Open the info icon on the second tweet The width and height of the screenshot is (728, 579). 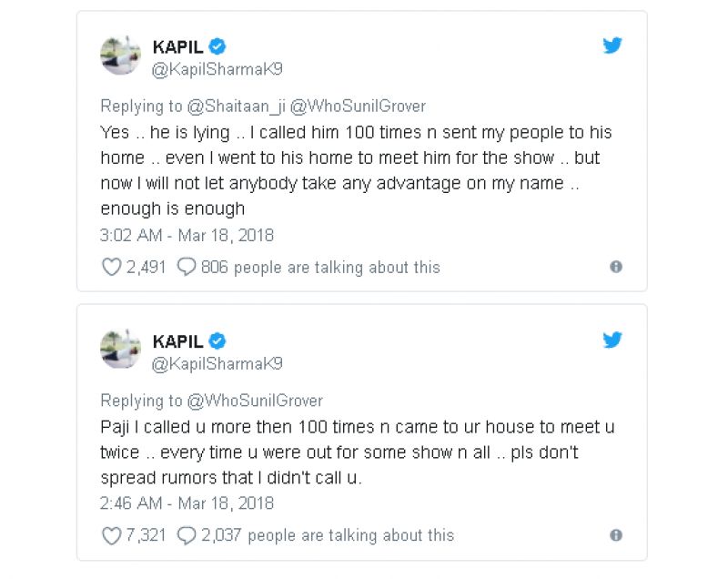tap(616, 534)
